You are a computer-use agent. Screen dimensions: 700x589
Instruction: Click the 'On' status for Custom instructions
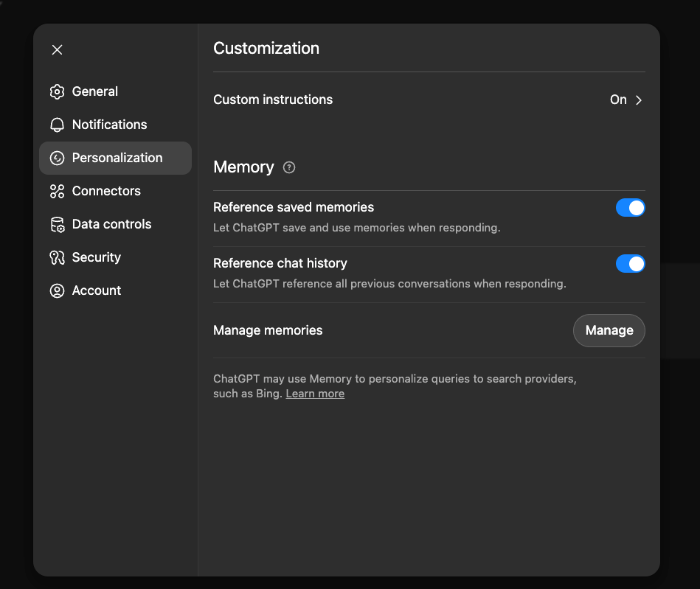(x=618, y=100)
